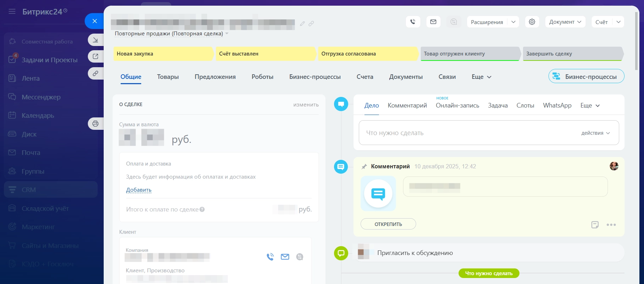Click the pin icon on the pinned comment

[x=364, y=167]
